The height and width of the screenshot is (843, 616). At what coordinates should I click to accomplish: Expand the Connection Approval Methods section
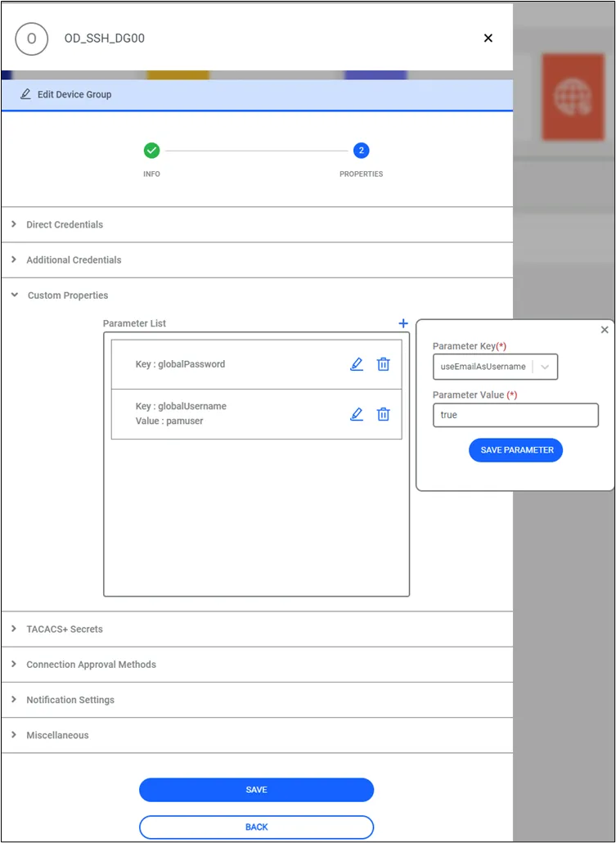click(257, 664)
